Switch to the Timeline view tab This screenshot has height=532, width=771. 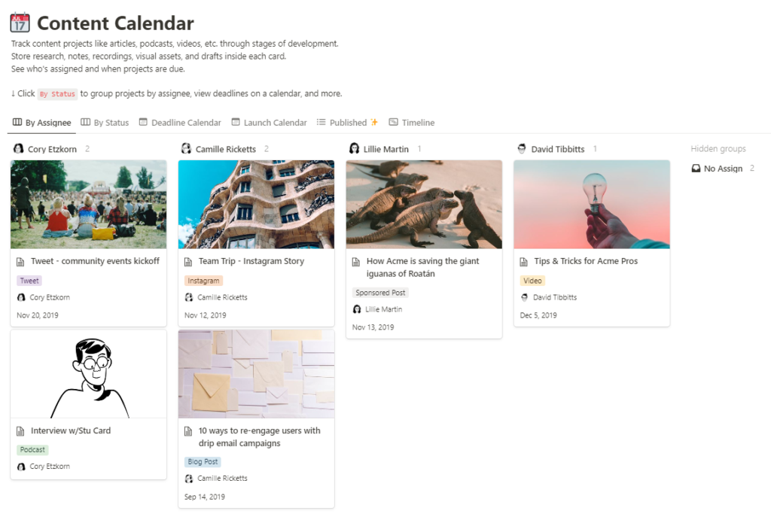pos(412,123)
